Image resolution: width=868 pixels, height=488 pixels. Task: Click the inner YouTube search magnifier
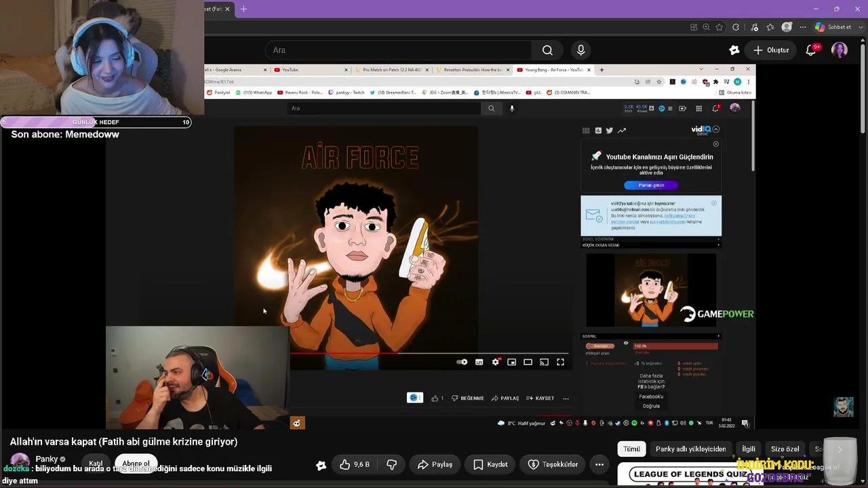click(492, 108)
